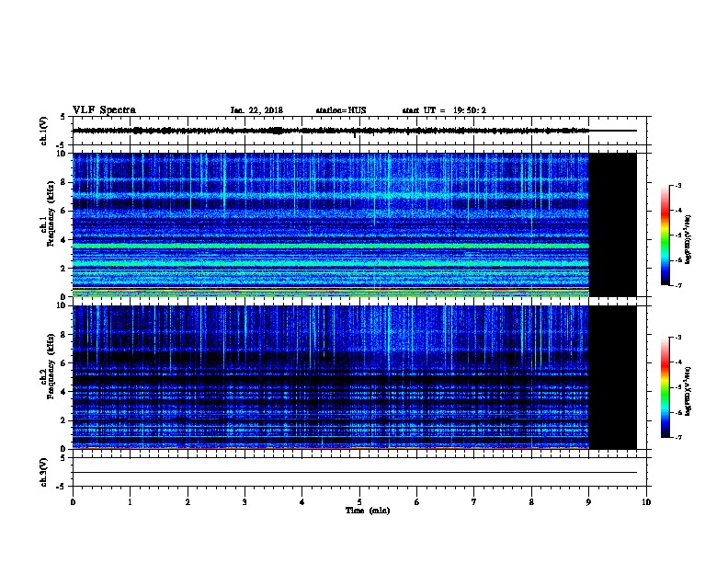Click the ch.2 spectrogram color scale bar
This screenshot has width=728, height=563.
665,387
